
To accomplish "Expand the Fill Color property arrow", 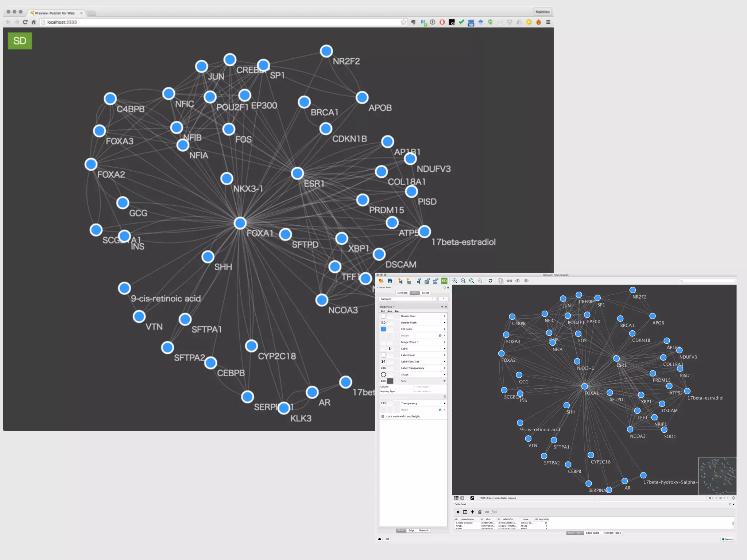I will 445,329.
